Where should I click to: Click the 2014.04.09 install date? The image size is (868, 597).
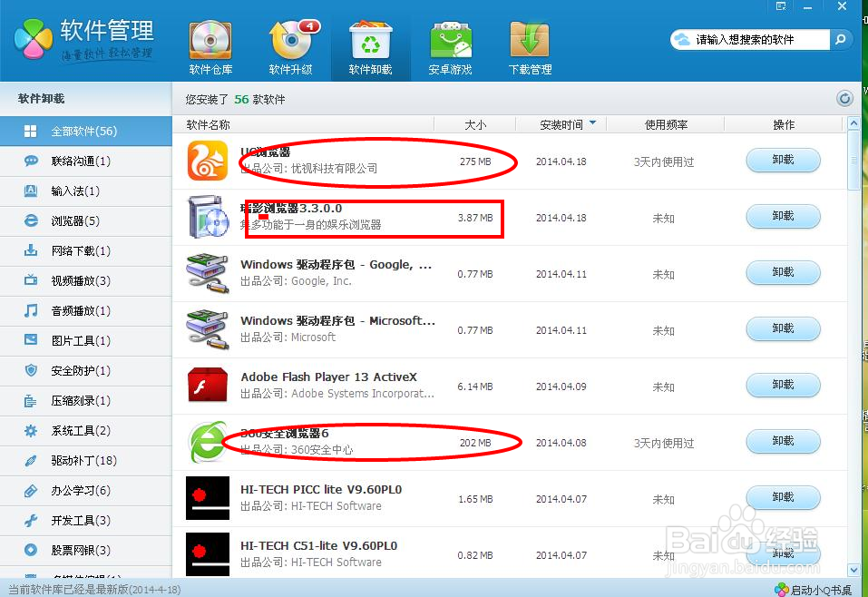[561, 387]
